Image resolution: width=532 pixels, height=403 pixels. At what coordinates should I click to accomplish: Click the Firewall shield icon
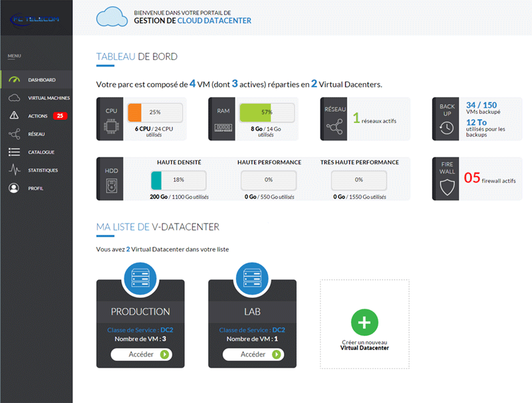446,188
